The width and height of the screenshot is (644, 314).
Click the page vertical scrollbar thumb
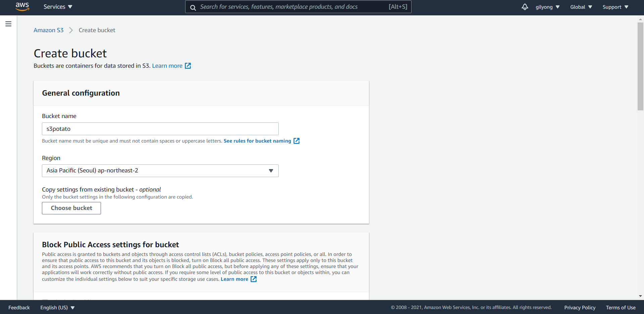pyautogui.click(x=640, y=66)
